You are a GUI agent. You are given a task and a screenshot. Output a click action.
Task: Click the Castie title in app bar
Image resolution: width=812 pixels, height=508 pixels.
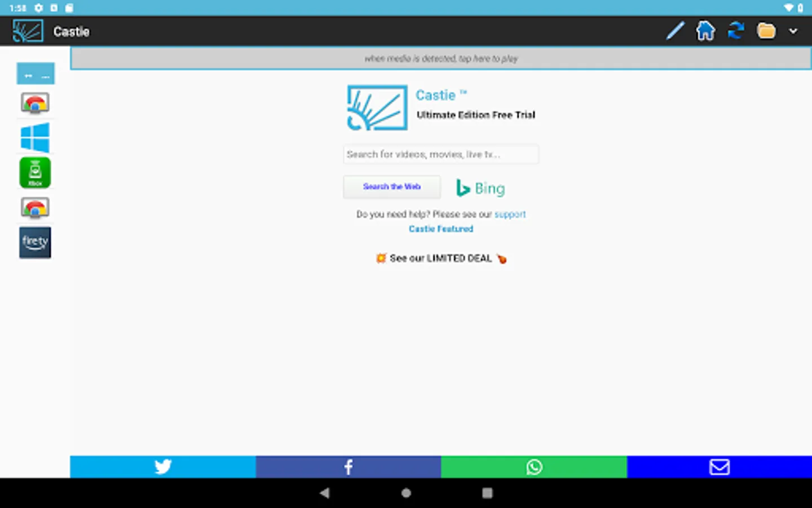[x=72, y=32]
